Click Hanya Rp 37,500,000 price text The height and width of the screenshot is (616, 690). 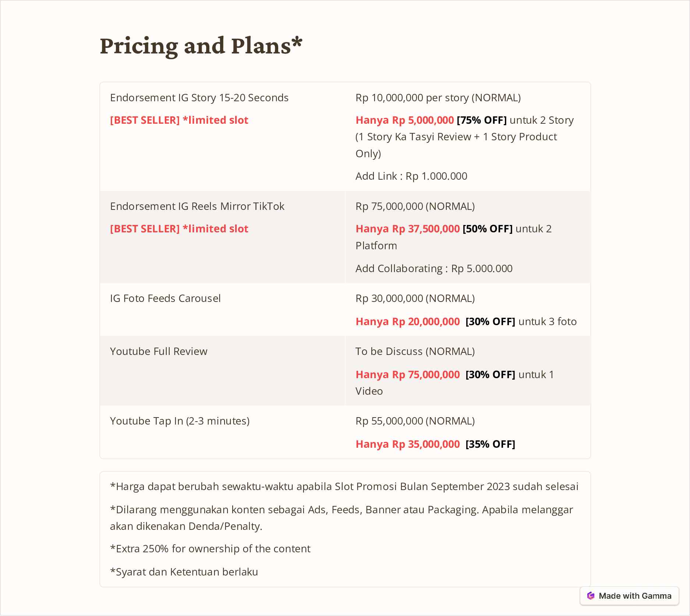point(407,229)
